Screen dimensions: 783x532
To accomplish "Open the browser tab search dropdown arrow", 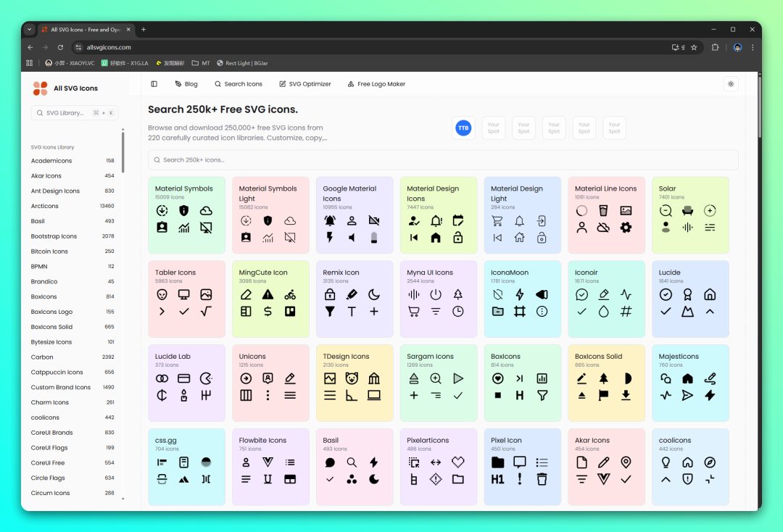I will [x=30, y=30].
